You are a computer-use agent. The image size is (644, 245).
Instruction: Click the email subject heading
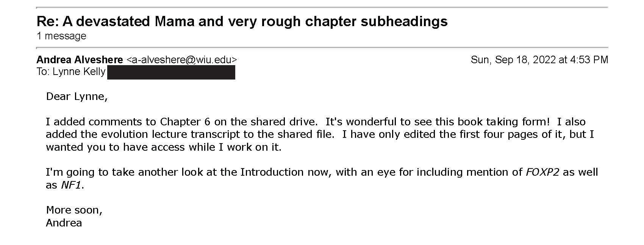[242, 21]
